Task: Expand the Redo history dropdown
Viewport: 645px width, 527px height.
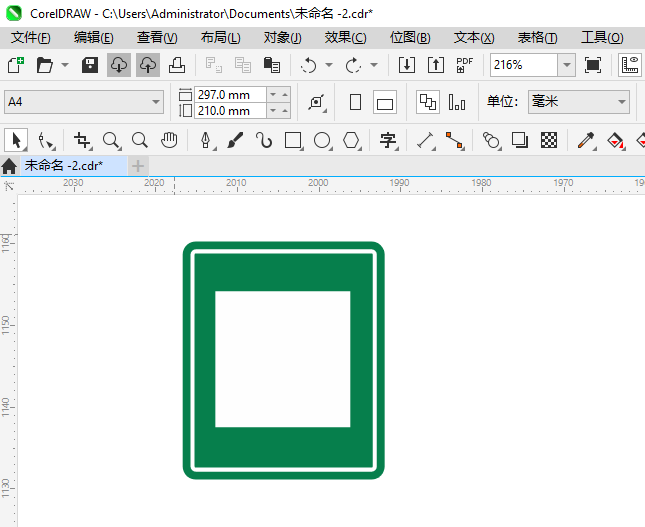Action: coord(374,65)
